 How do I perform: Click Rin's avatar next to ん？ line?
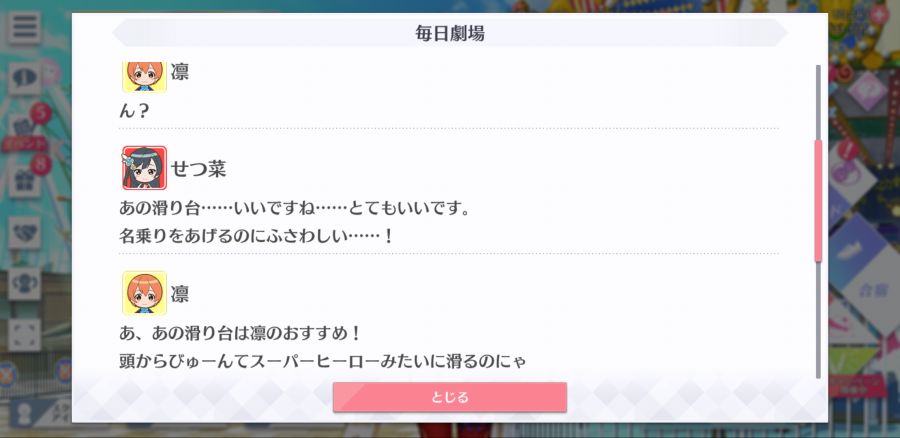tap(144, 77)
